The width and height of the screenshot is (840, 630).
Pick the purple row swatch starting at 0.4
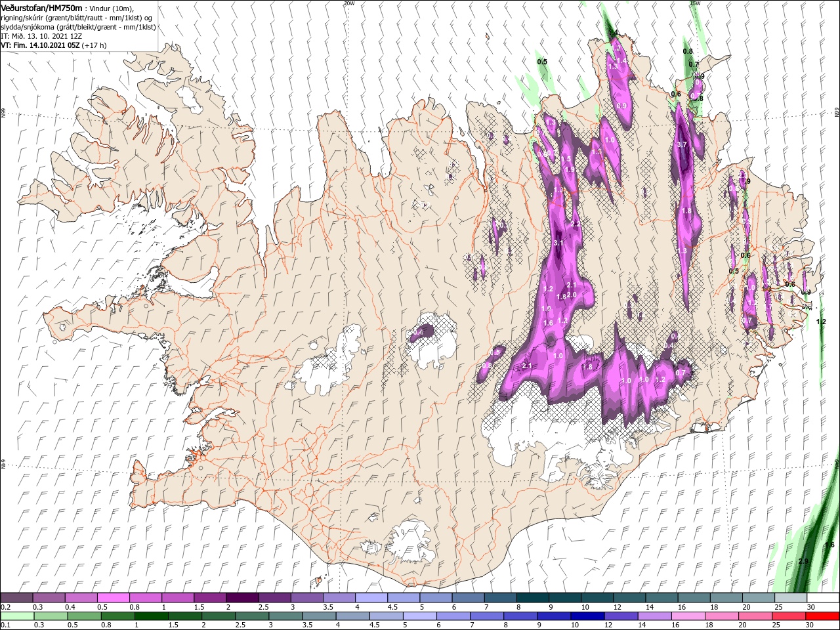(81, 598)
